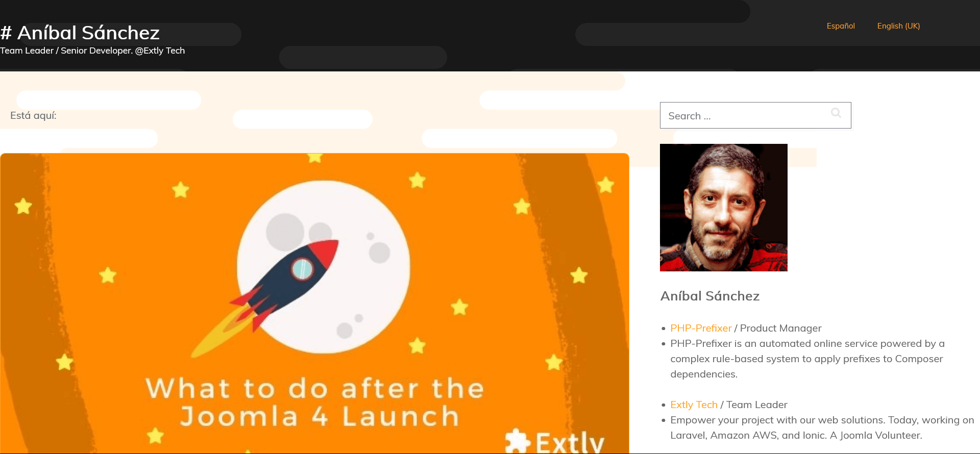Screen dimensions: 980x454
Task: Click the Aníbal Sánchez site title
Action: tap(80, 33)
